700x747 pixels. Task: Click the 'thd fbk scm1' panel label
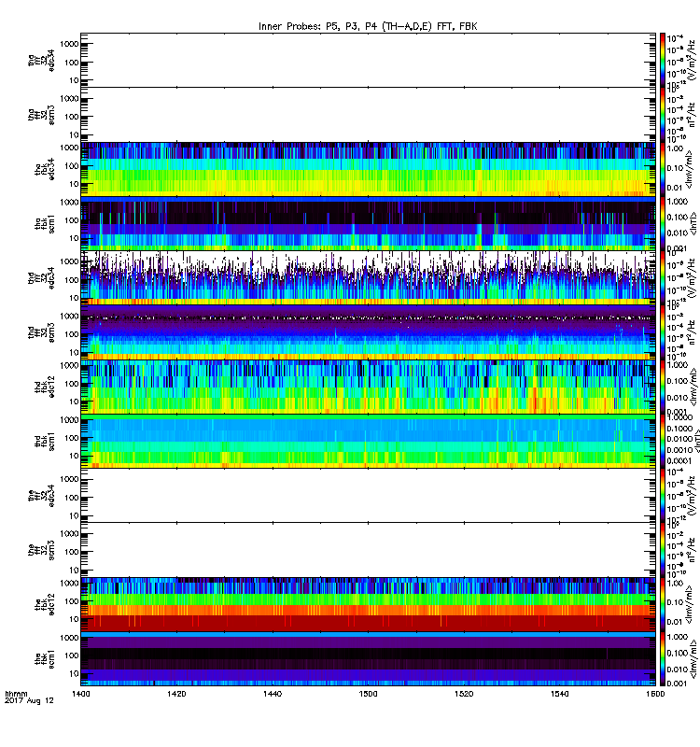pyautogui.click(x=45, y=442)
